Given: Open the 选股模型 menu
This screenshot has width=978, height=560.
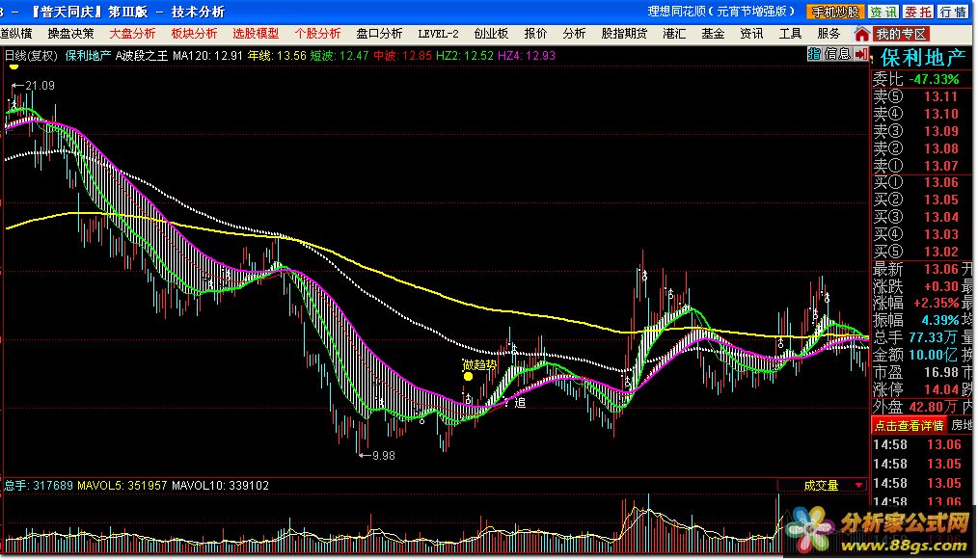Looking at the screenshot, I should click(x=256, y=34).
